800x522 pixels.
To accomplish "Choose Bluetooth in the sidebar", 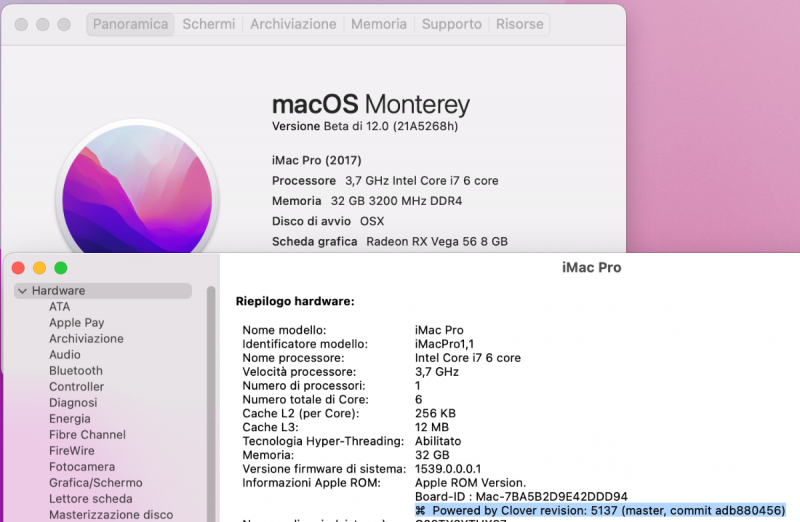I will pos(76,370).
